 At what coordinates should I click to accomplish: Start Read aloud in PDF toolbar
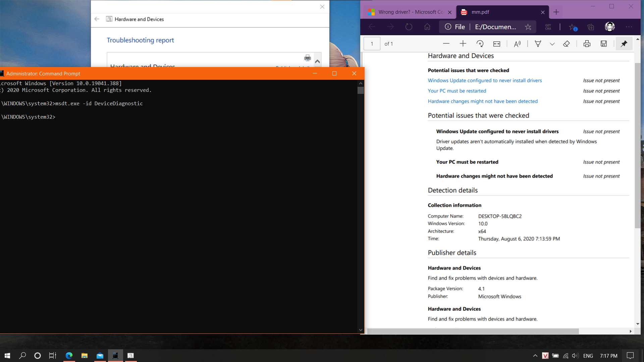(517, 44)
